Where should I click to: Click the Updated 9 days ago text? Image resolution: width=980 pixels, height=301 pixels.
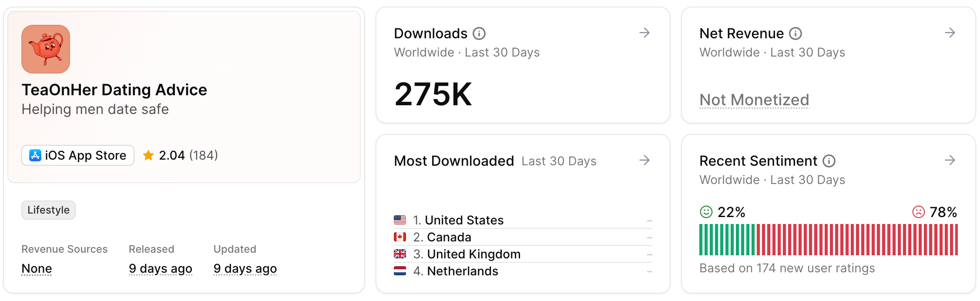245,269
